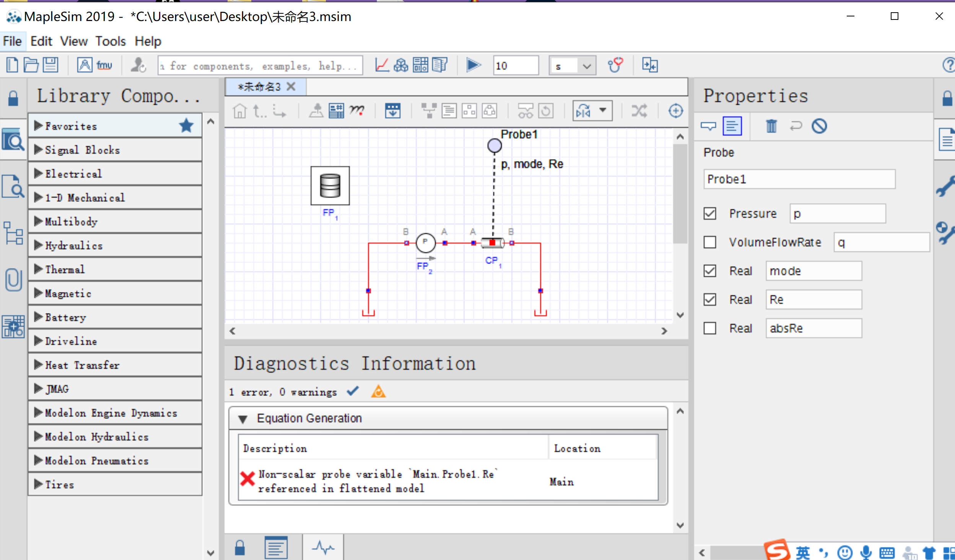Delete the probe with the trash icon

(771, 126)
